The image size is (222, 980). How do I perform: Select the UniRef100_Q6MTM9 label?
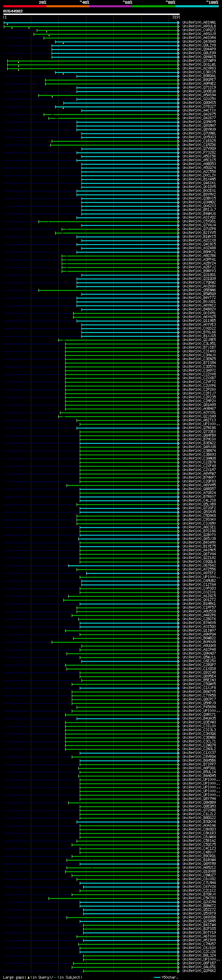(x=199, y=864)
